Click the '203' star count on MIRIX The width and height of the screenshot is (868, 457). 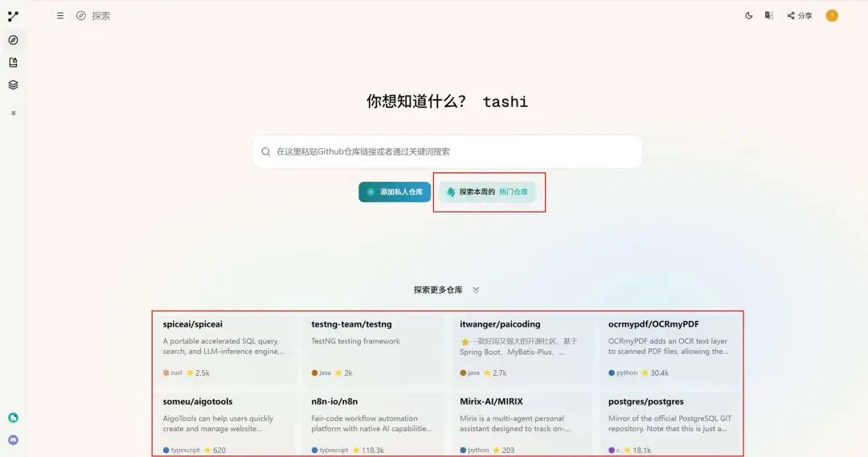pos(508,450)
